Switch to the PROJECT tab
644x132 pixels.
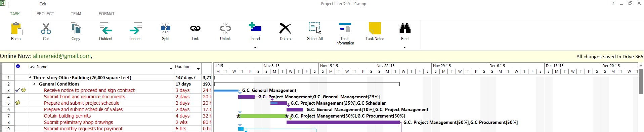coord(45,14)
